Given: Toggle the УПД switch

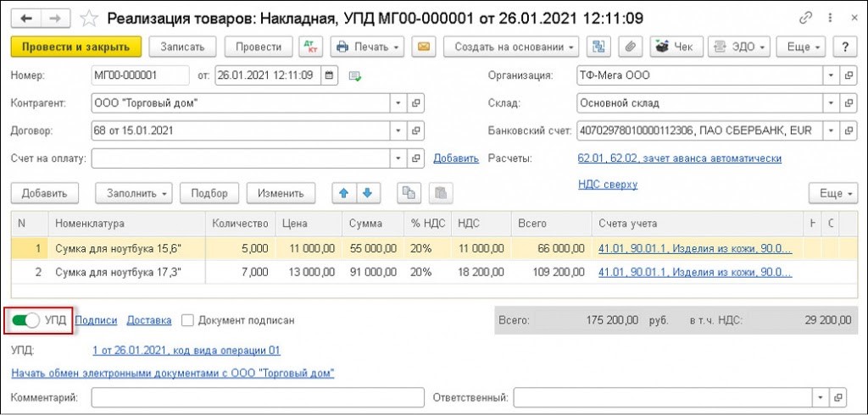Looking at the screenshot, I should pos(27,320).
